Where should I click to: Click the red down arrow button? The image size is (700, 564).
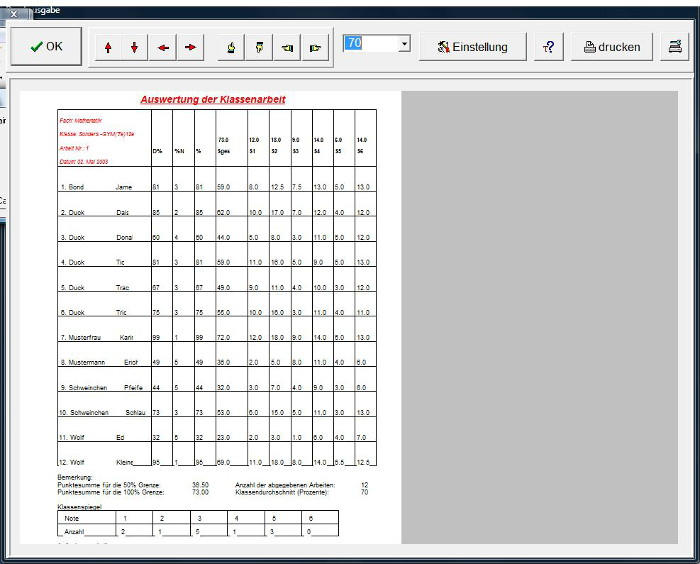(134, 47)
